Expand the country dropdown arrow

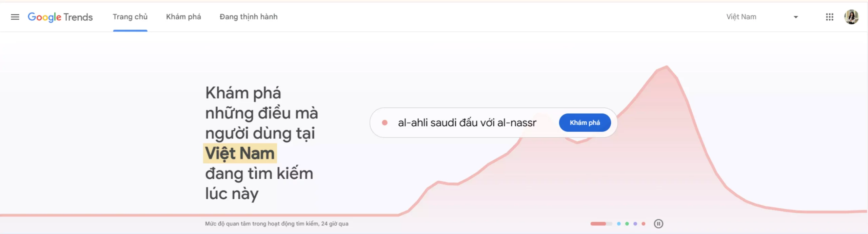(x=796, y=17)
